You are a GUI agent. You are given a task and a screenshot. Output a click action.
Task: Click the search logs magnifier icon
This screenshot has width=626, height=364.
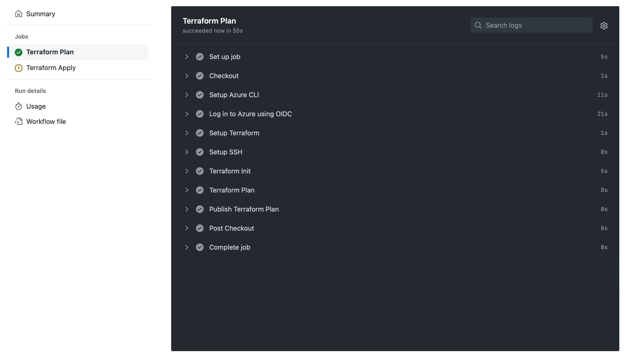(478, 25)
